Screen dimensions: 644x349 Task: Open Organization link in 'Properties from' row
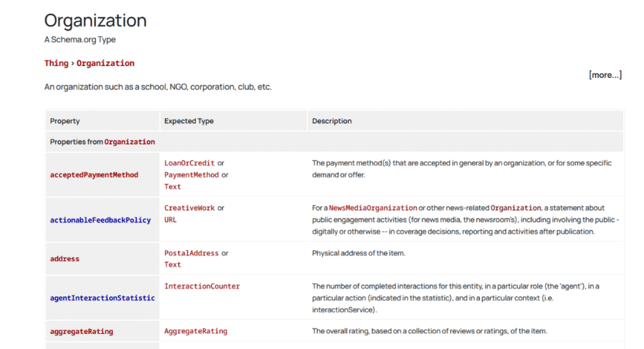129,142
